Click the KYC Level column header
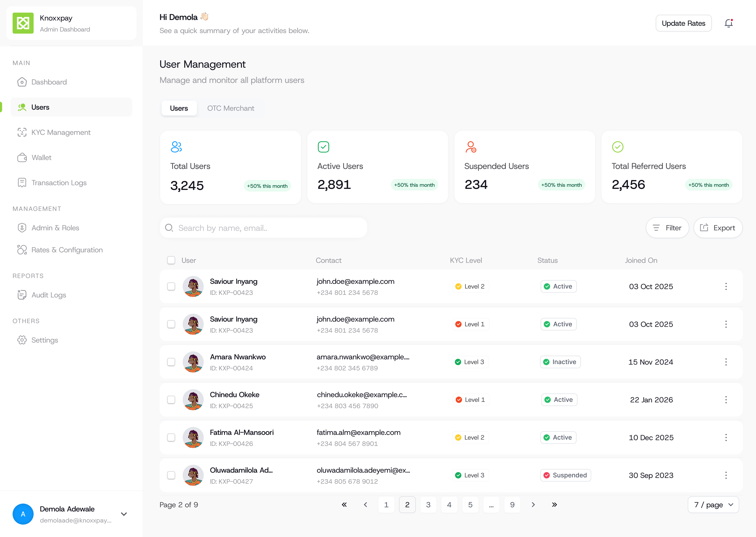Screen dimensions: 756x537 (466, 260)
